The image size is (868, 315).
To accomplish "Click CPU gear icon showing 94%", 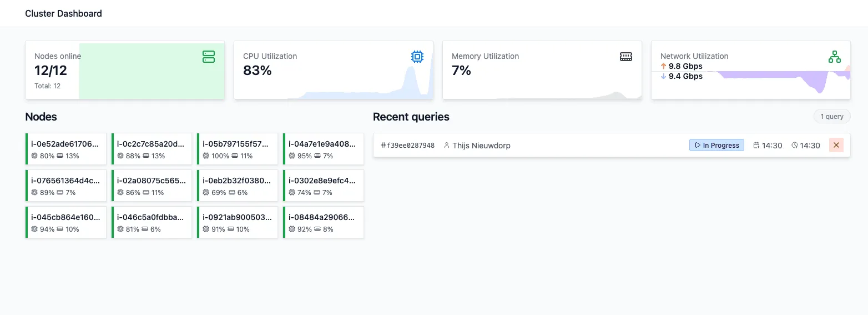I will pos(34,229).
